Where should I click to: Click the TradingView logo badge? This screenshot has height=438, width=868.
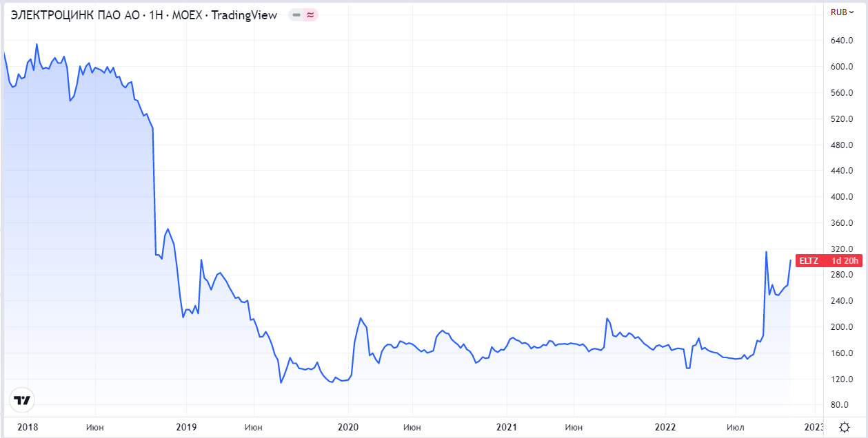[22, 400]
